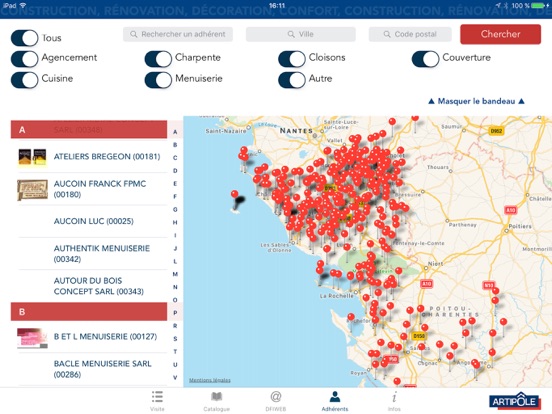Toggle the Tous switch
The image size is (552, 414).
[24, 38]
